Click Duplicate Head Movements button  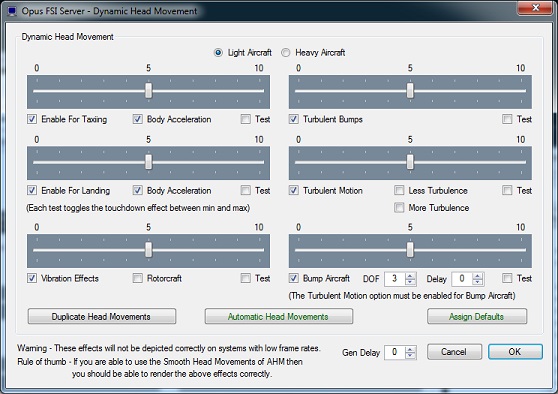click(x=102, y=316)
